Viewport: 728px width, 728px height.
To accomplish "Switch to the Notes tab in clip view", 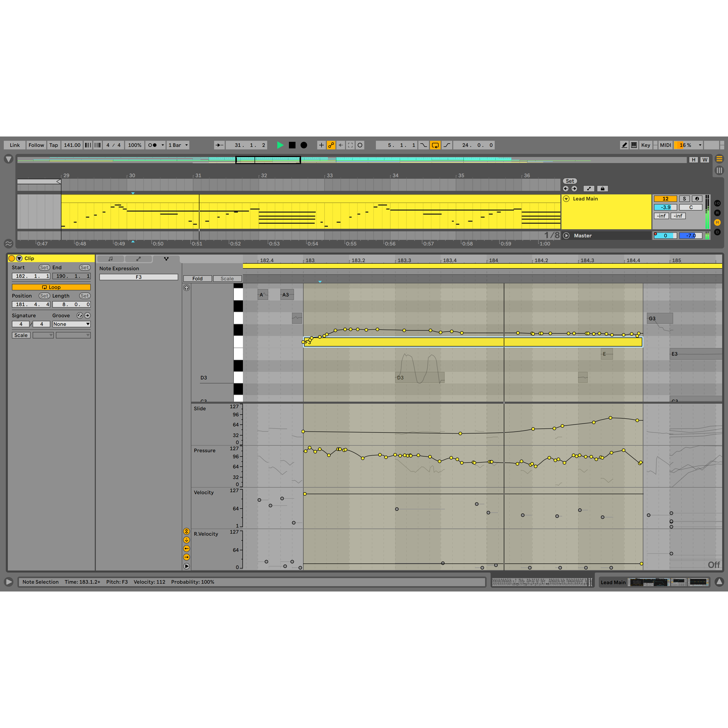I will pyautogui.click(x=110, y=259).
